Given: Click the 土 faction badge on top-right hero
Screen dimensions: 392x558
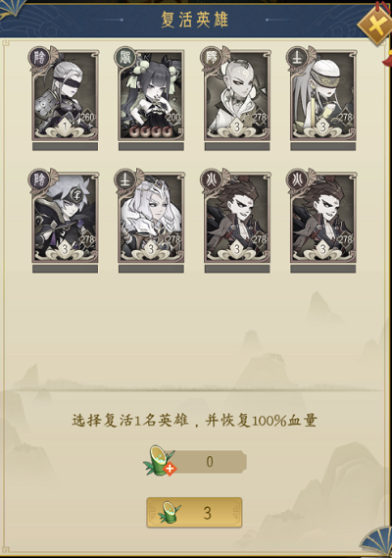Looking at the screenshot, I should pos(297,57).
